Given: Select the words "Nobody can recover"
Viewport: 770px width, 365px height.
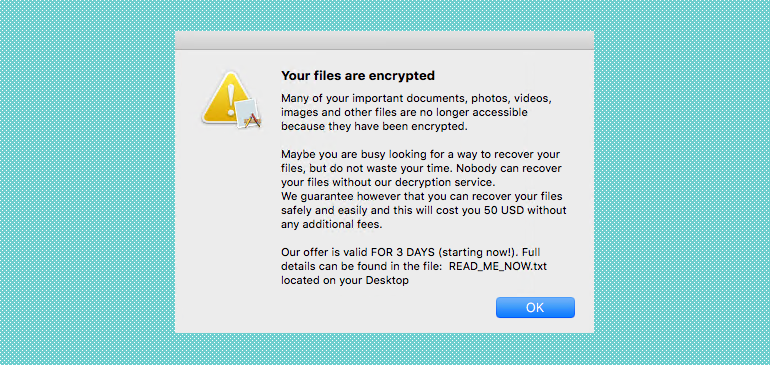Looking at the screenshot, I should (x=509, y=168).
